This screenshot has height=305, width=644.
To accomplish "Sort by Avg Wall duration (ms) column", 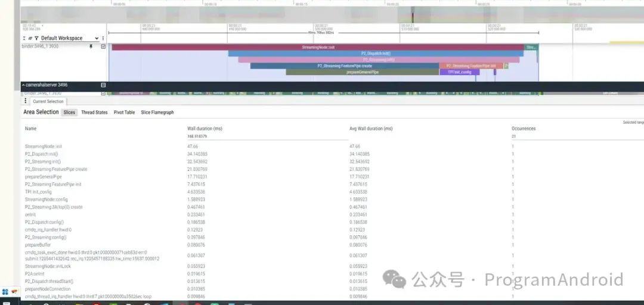I will pos(371,129).
